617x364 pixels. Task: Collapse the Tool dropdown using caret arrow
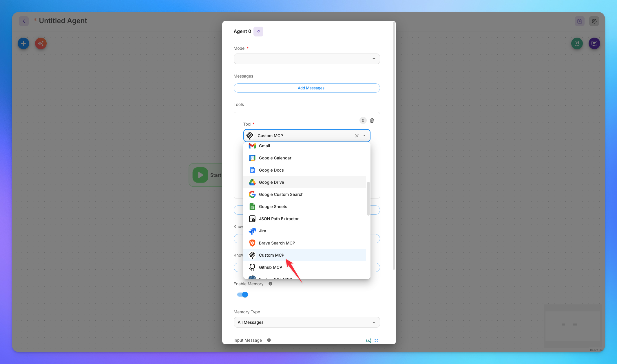364,136
